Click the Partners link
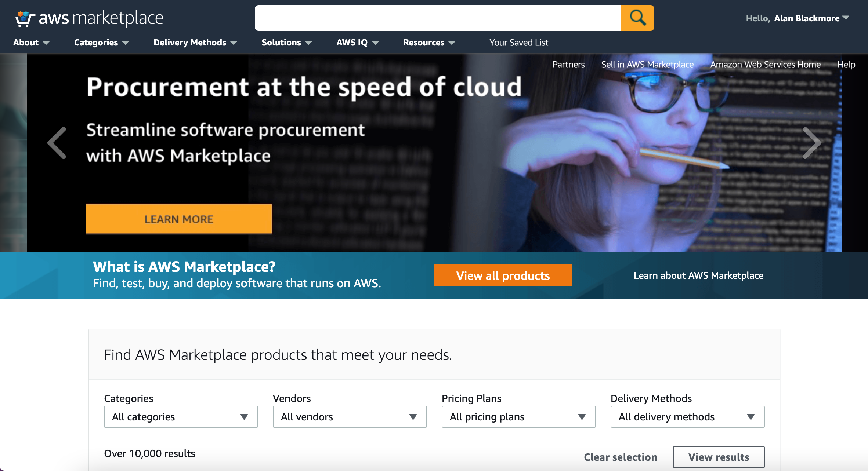868x471 pixels. [568, 65]
